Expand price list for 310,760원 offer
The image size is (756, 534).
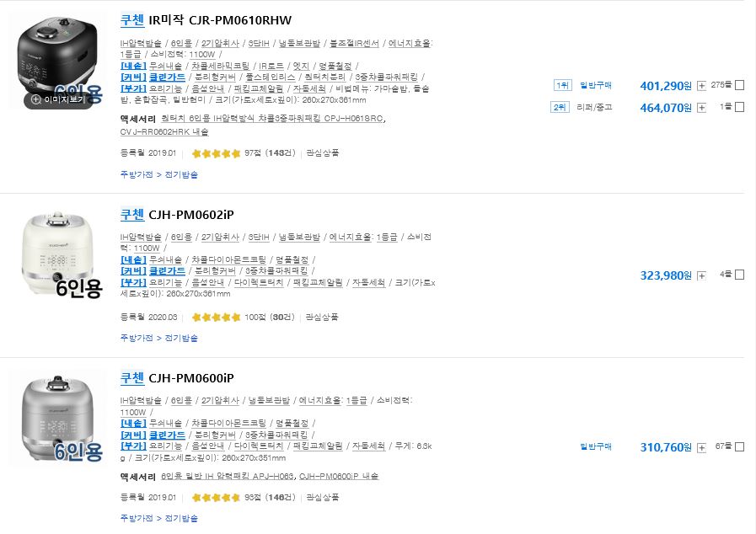[x=701, y=447]
